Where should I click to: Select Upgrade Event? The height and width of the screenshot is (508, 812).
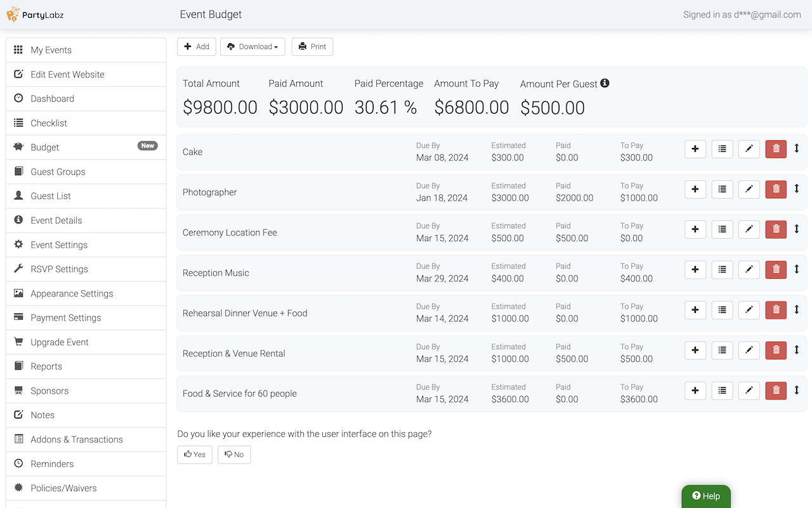[x=86, y=342]
